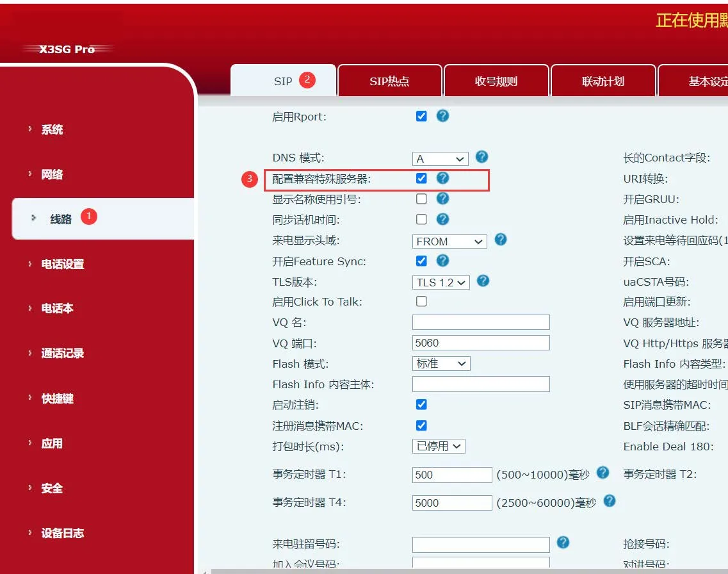Disable the 配置兼容特殊服务器 checkbox

click(x=421, y=178)
